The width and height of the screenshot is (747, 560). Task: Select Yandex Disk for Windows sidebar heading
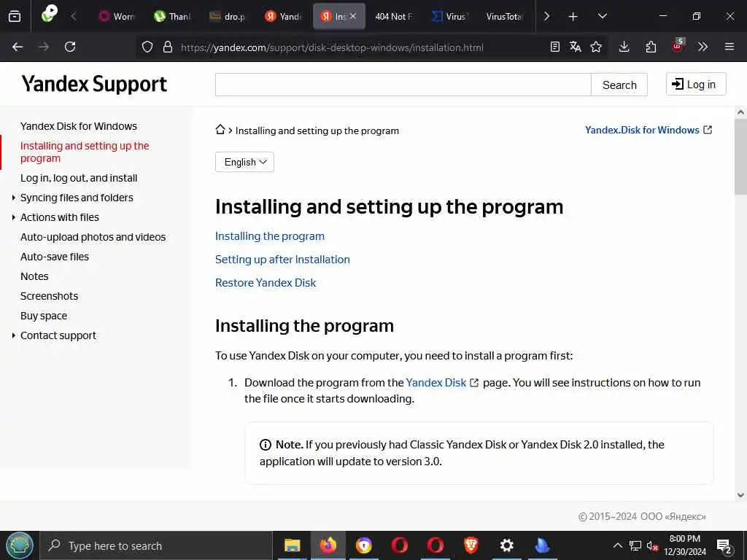(x=79, y=126)
